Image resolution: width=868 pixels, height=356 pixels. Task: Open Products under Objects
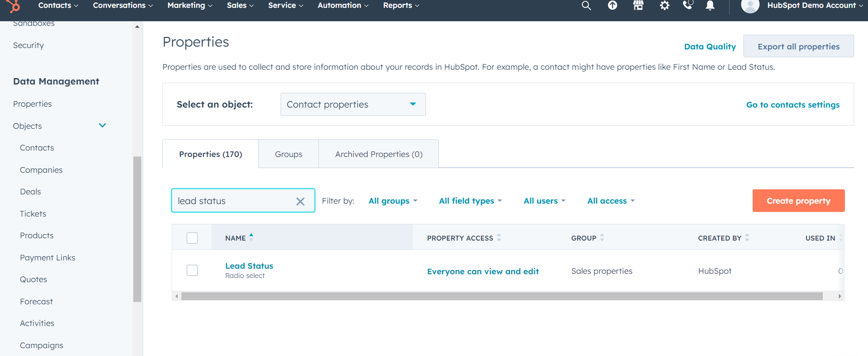pyautogui.click(x=37, y=235)
